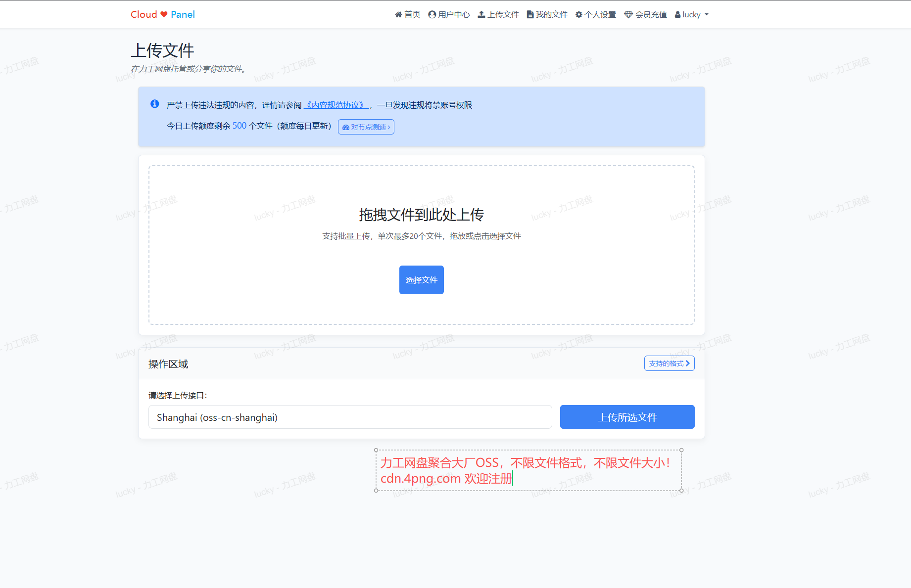Open 我的文件 from the navigation bar
Viewport: 911px width, 588px height.
pyautogui.click(x=552, y=15)
